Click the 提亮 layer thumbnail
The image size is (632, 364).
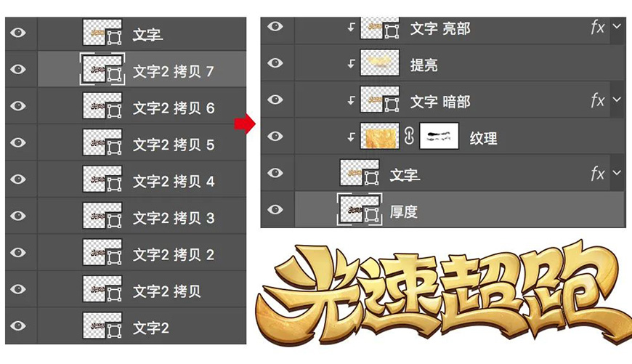click(380, 63)
